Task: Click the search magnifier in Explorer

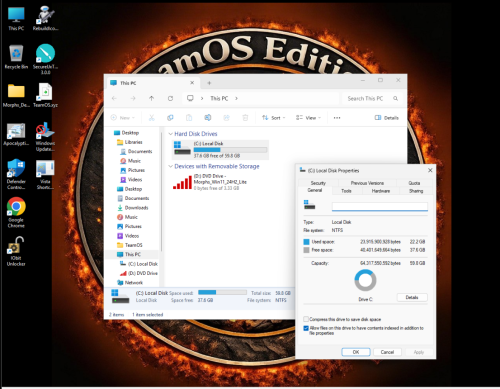Action: coord(395,98)
